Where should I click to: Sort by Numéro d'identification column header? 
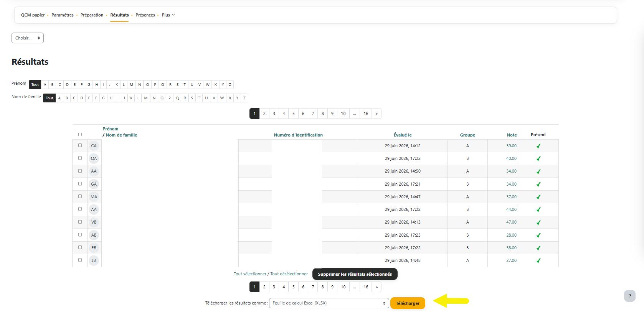tap(298, 135)
